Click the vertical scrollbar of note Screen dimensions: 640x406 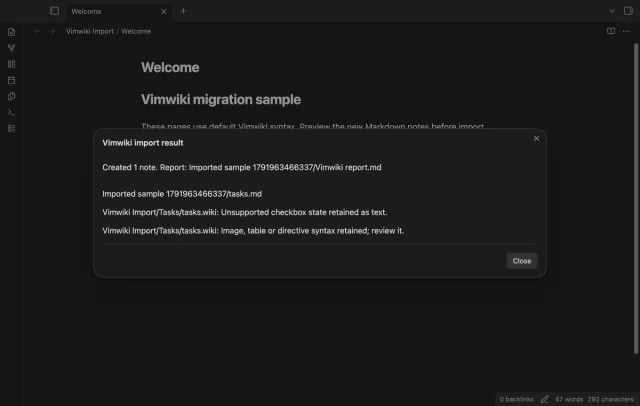click(x=636, y=199)
